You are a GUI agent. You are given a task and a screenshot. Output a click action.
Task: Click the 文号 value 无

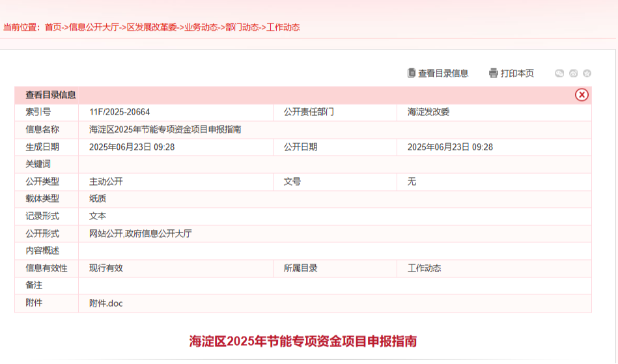(412, 182)
